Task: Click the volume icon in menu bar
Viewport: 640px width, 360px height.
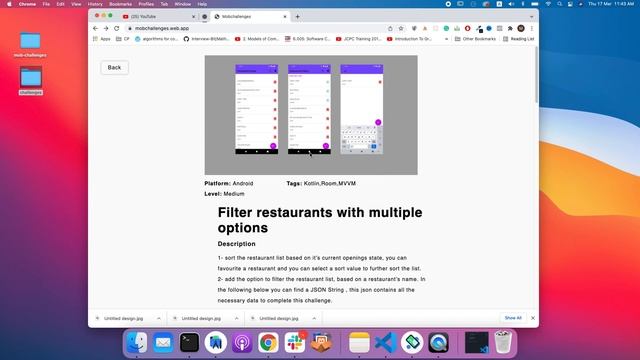Action: click(511, 4)
